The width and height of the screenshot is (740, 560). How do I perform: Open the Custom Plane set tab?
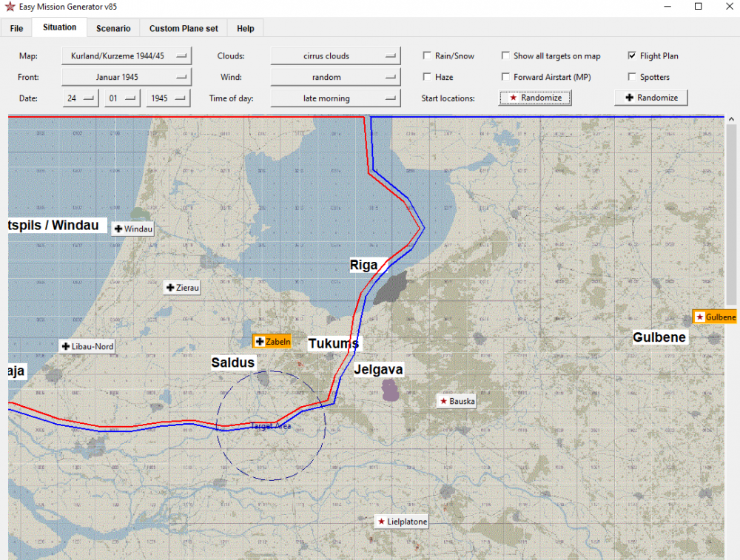point(184,29)
